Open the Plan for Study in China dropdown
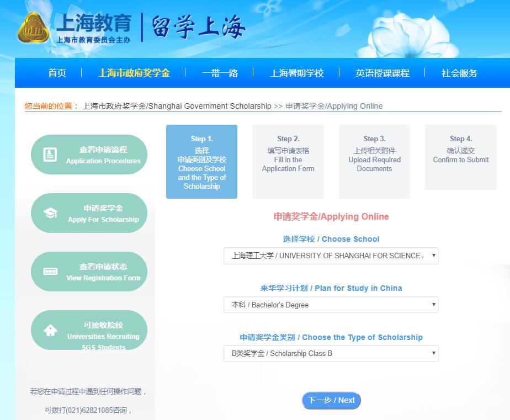Viewport: 510px width, 420px height. pyautogui.click(x=331, y=305)
